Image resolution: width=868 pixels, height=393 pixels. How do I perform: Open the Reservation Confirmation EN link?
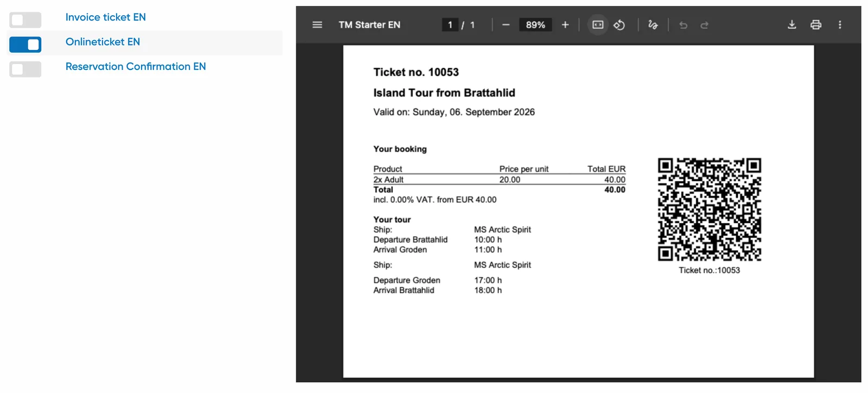tap(136, 66)
